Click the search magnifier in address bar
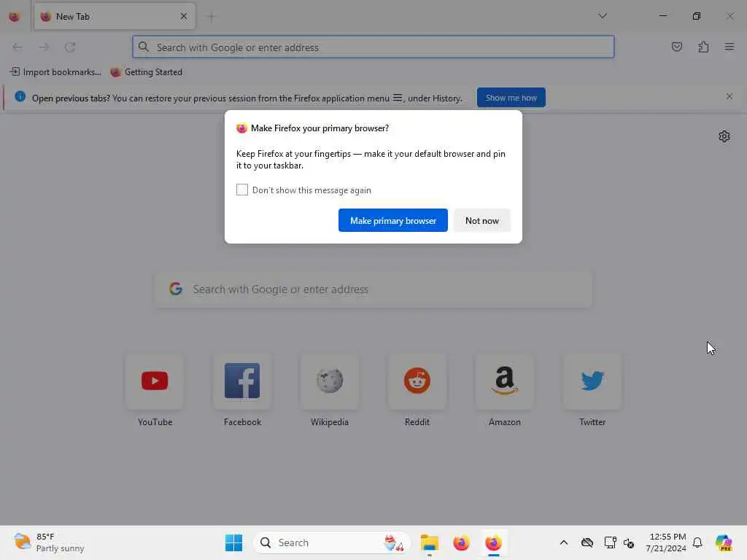The height and width of the screenshot is (560, 747). click(144, 47)
